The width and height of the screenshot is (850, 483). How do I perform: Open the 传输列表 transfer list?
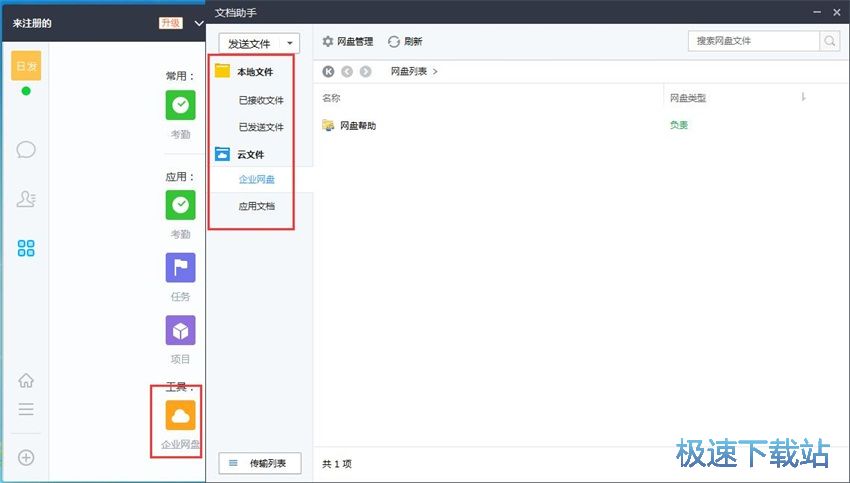(260, 463)
